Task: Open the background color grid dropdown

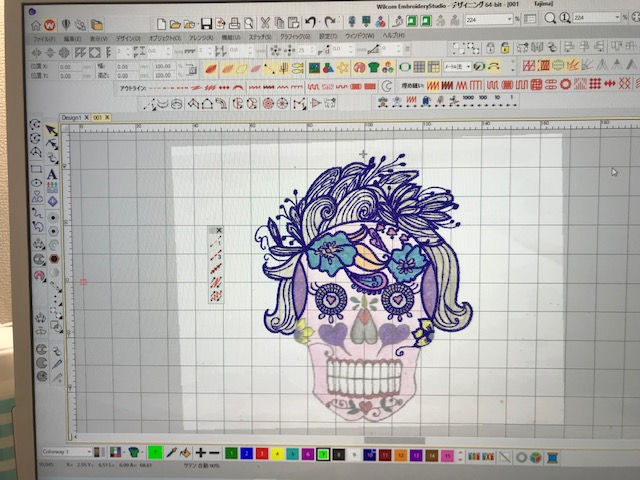Action: pyautogui.click(x=124, y=452)
